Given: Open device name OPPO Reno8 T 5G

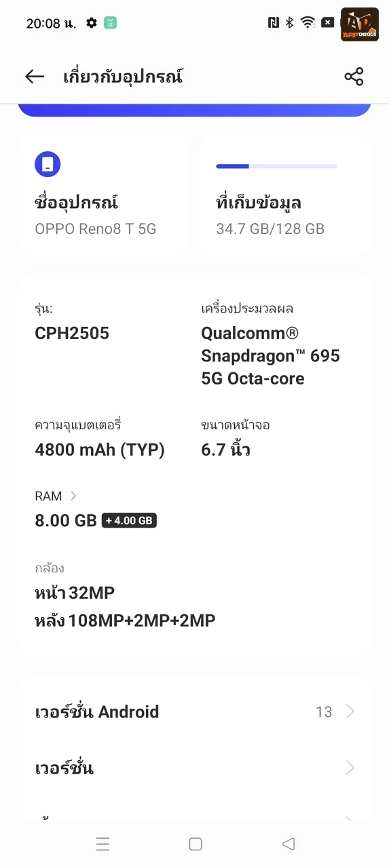Looking at the screenshot, I should 96,229.
